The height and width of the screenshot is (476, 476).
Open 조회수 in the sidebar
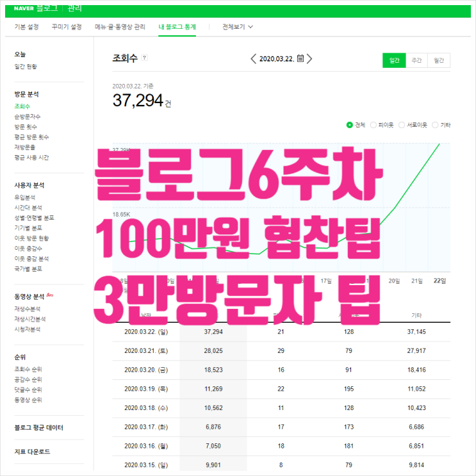coord(22,106)
